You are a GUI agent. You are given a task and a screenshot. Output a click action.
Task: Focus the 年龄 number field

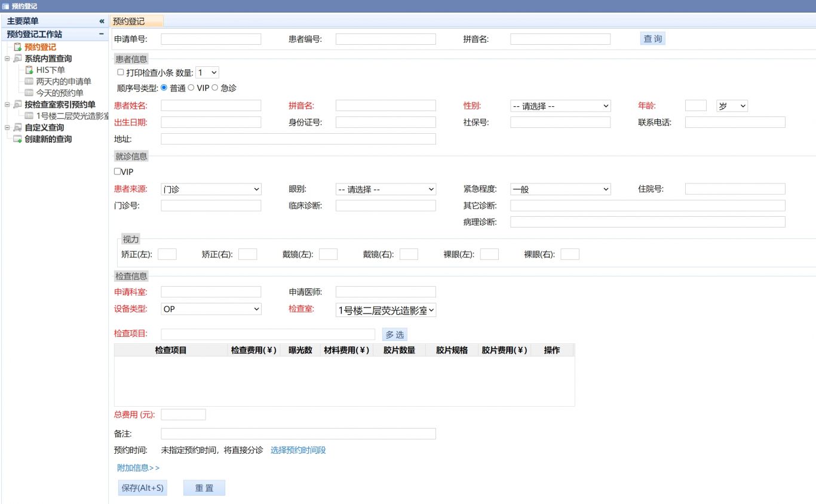[695, 106]
